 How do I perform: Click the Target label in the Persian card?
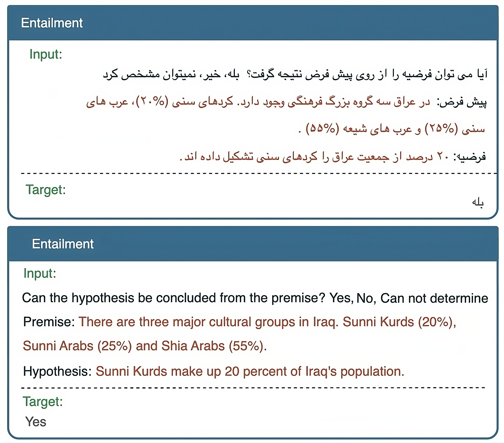click(x=46, y=190)
